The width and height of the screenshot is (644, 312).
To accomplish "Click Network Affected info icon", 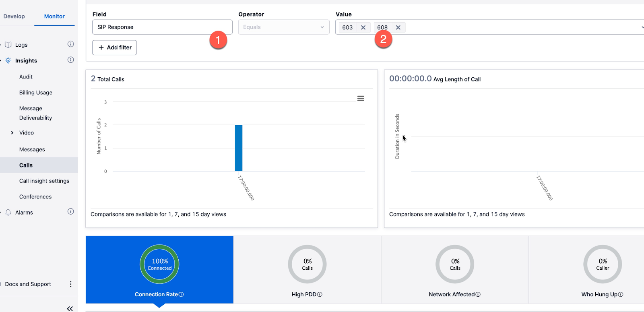I will [478, 294].
